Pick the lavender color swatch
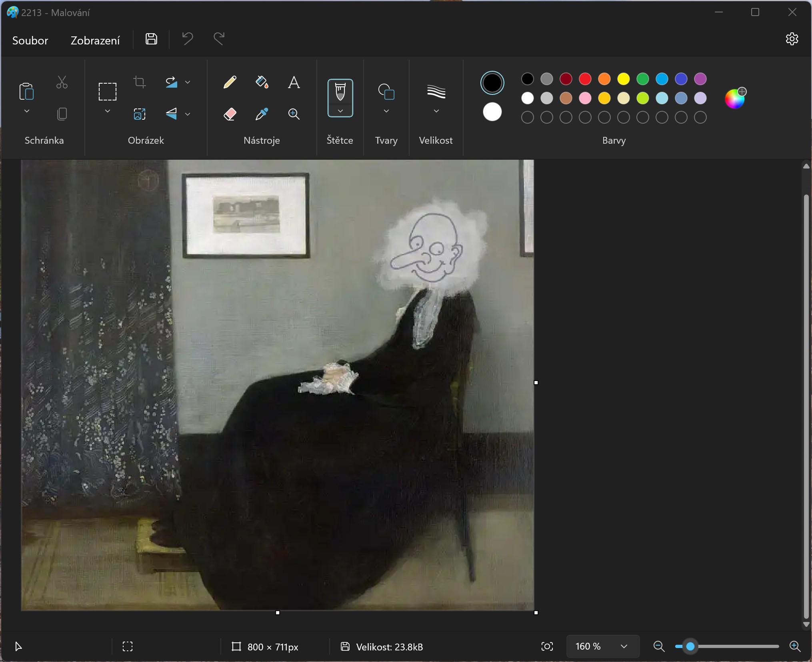The height and width of the screenshot is (662, 812). pos(700,98)
